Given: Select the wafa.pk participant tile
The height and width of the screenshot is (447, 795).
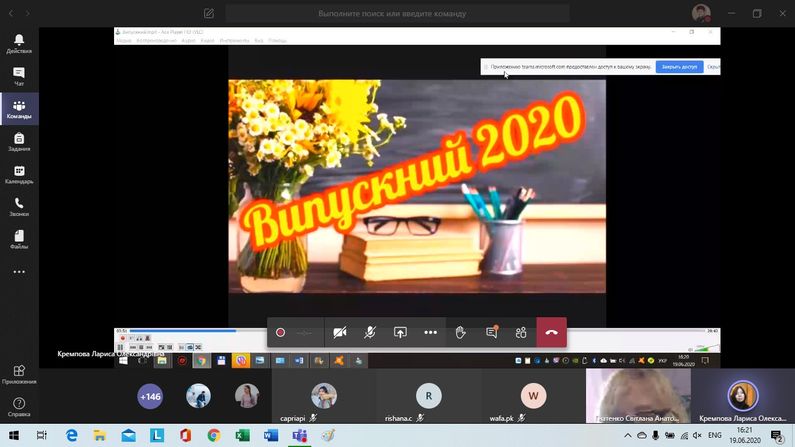Looking at the screenshot, I should tap(533, 396).
